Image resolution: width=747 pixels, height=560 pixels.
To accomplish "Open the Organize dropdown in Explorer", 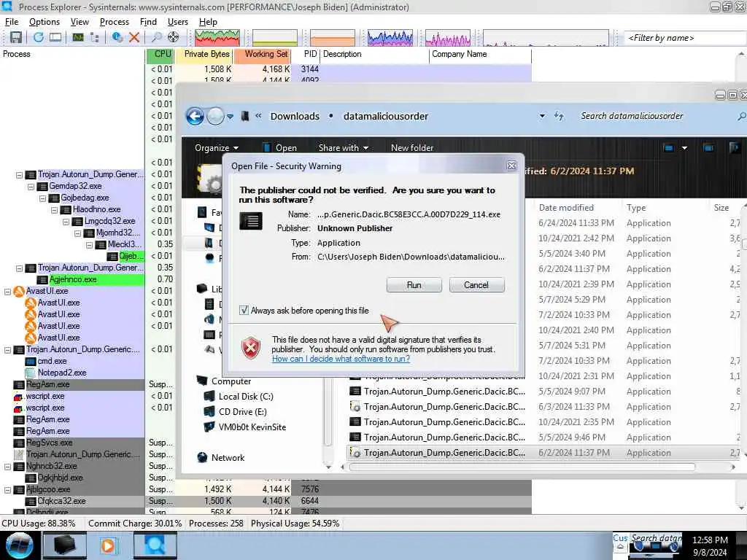I will tap(217, 148).
